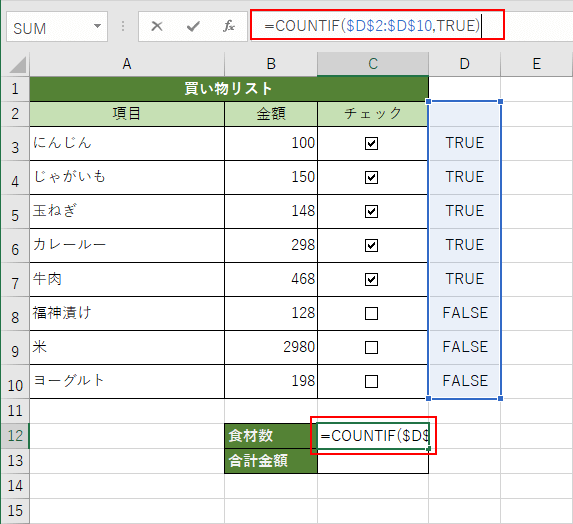Click the amount cell 468
The image size is (573, 524).
click(x=271, y=280)
